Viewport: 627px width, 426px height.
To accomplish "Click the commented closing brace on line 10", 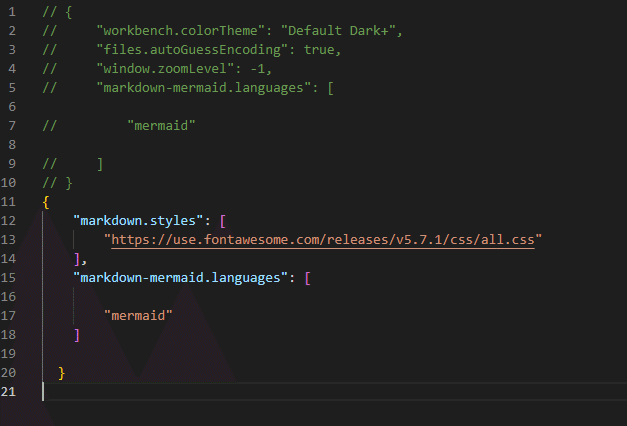I will click(69, 183).
